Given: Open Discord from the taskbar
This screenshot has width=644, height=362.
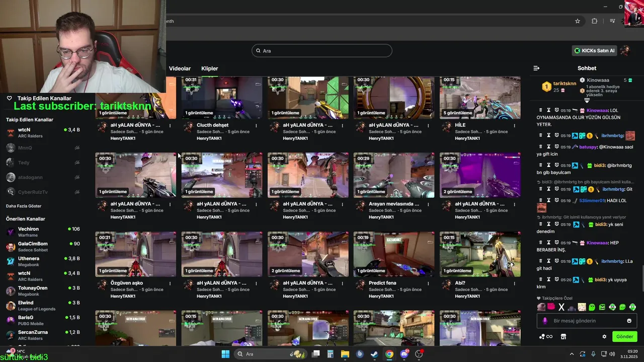Looking at the screenshot, I should (404, 354).
